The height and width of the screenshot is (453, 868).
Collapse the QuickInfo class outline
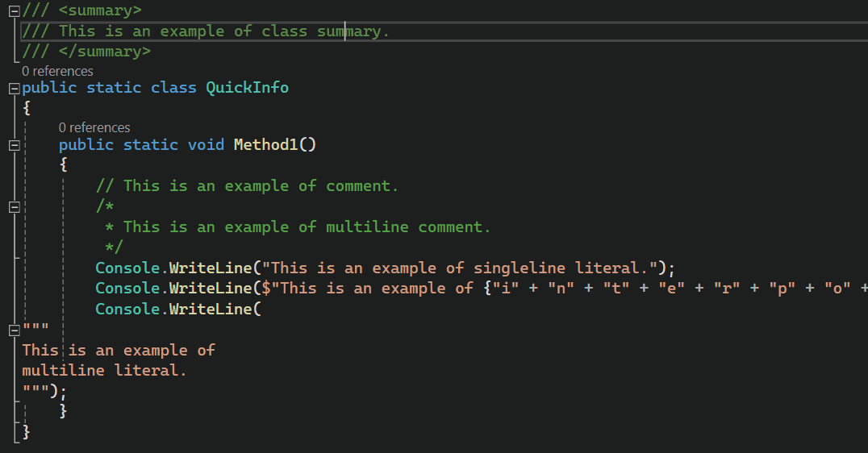pos(13,88)
